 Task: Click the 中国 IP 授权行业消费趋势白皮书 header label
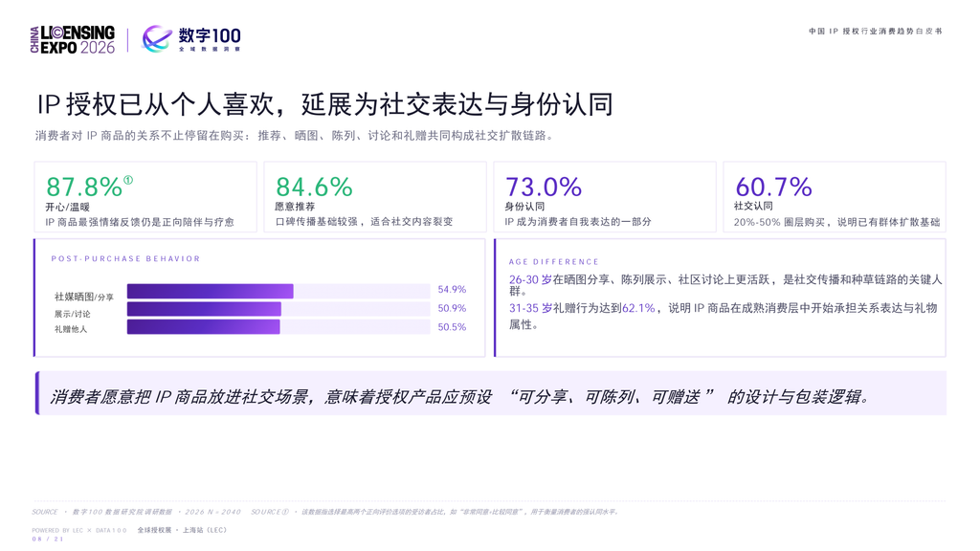[875, 31]
